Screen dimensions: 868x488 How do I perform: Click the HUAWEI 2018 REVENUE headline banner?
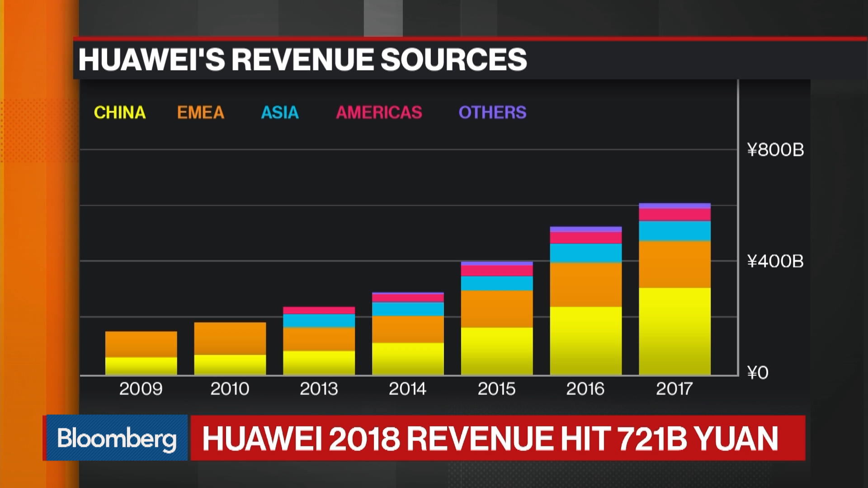click(x=498, y=438)
